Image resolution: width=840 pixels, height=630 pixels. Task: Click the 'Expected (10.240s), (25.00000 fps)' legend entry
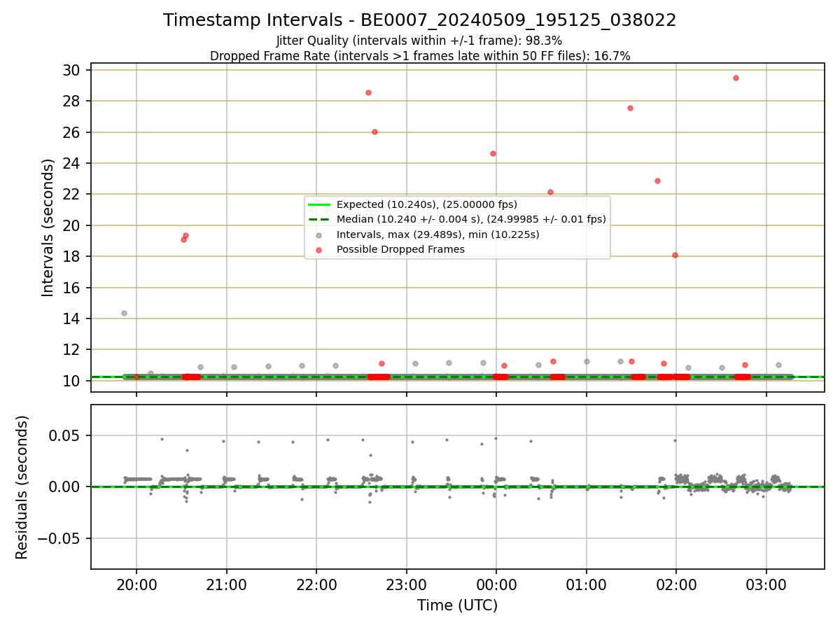(427, 204)
